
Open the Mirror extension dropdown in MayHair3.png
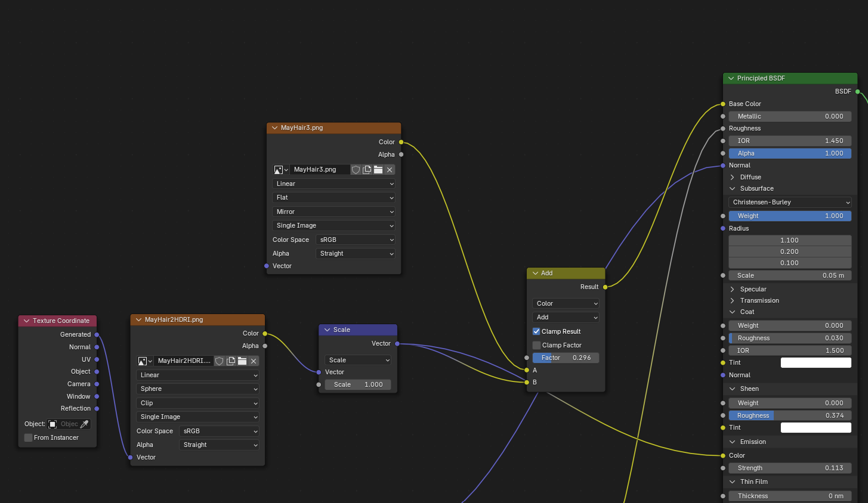point(333,212)
